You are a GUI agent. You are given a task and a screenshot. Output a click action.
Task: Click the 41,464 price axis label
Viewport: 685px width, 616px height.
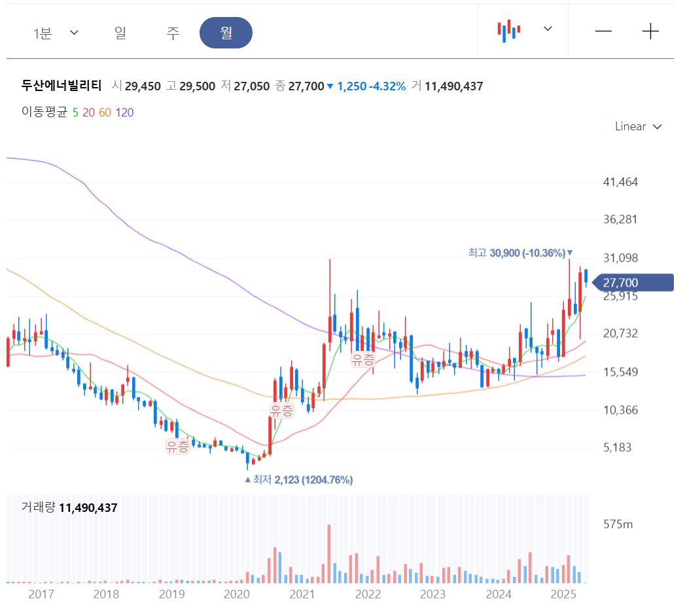[620, 182]
